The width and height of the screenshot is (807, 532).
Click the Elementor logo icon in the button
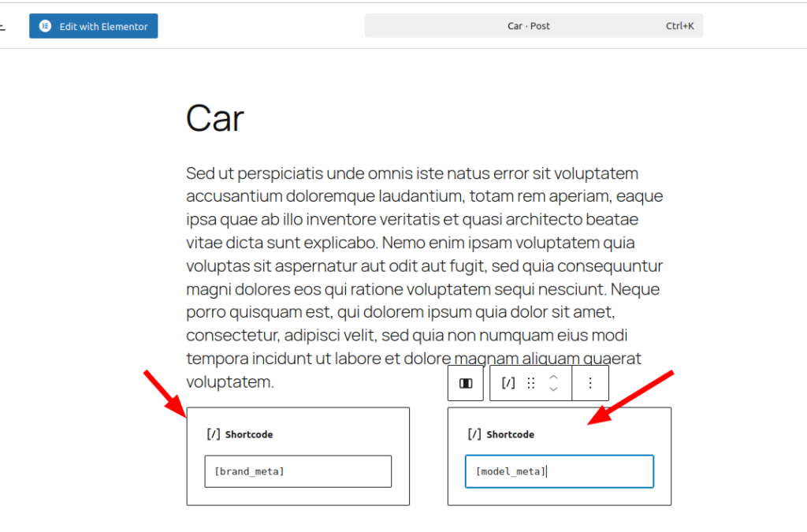[46, 26]
